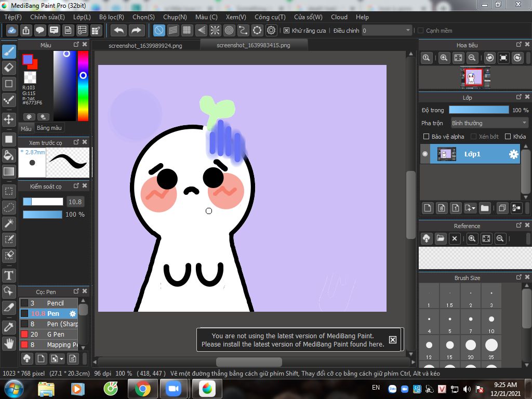Click the hue spectrum color bar
Image resolution: width=532 pixels, height=399 pixels.
click(83, 86)
